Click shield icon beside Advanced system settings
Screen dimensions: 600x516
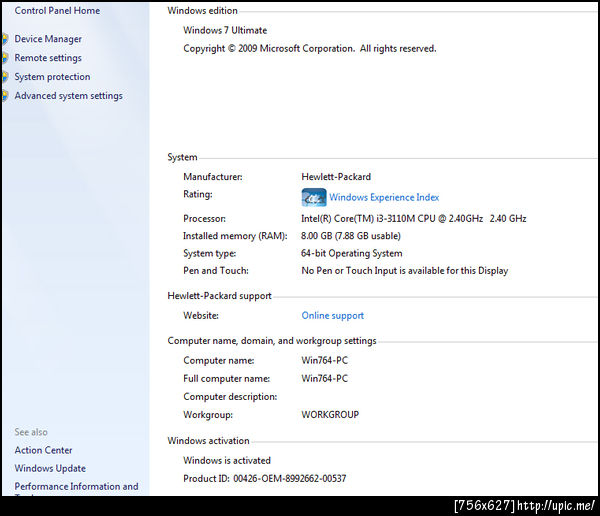pyautogui.click(x=5, y=96)
